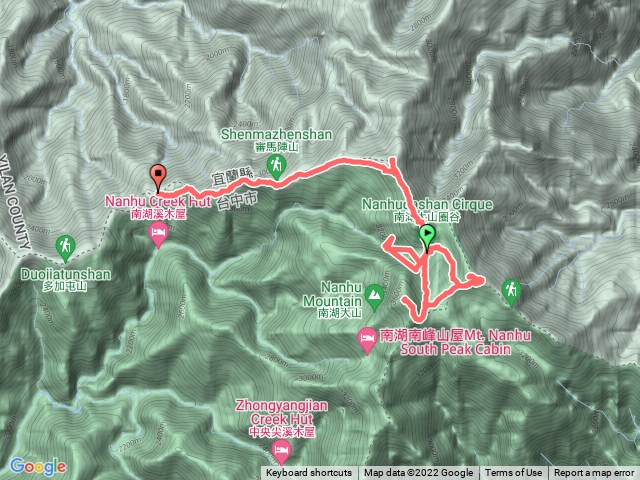This screenshot has width=640, height=480.
Task: Click Report a map error
Action: [593, 473]
